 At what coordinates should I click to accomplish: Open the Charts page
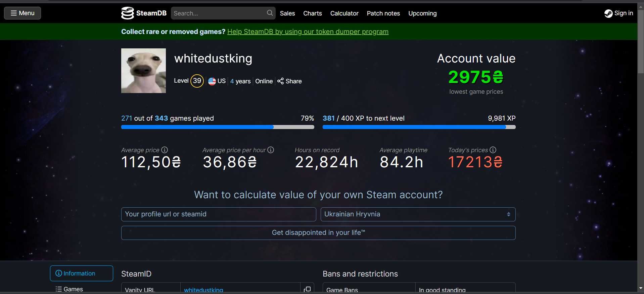pos(312,13)
